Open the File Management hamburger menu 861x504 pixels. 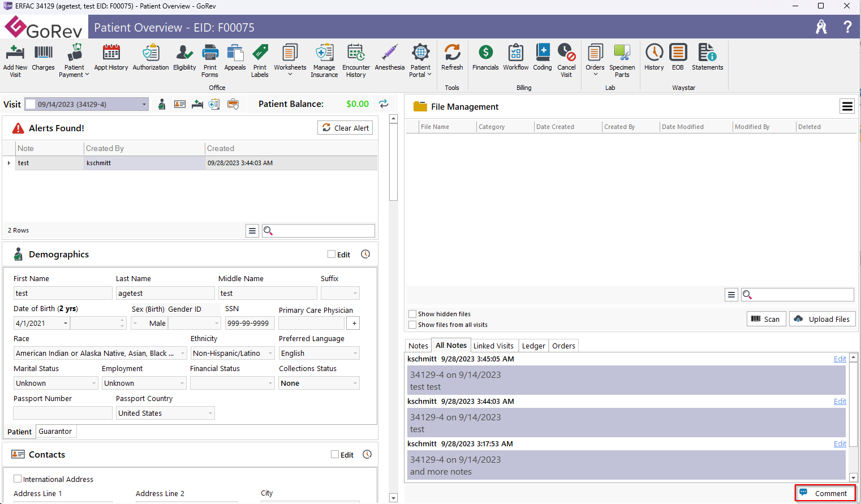point(847,106)
